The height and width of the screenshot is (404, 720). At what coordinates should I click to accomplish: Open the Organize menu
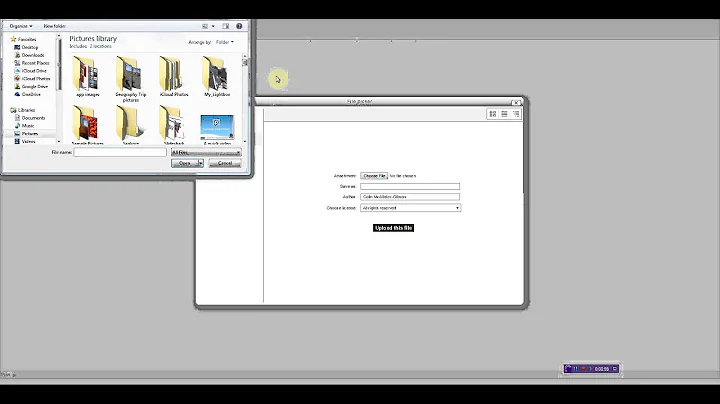(x=21, y=26)
